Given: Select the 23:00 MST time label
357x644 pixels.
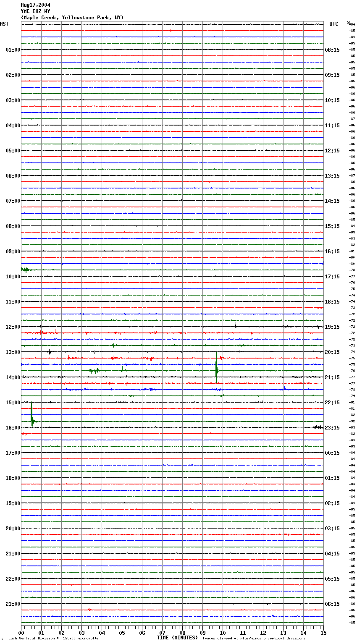Looking at the screenshot, I should (13, 604).
